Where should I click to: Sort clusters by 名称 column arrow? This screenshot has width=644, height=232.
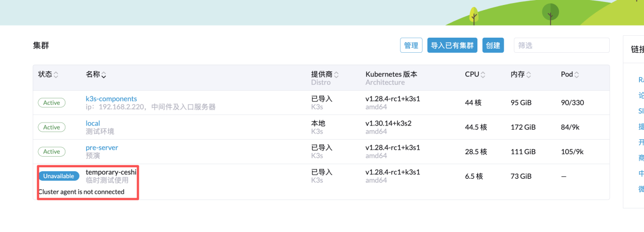(104, 75)
